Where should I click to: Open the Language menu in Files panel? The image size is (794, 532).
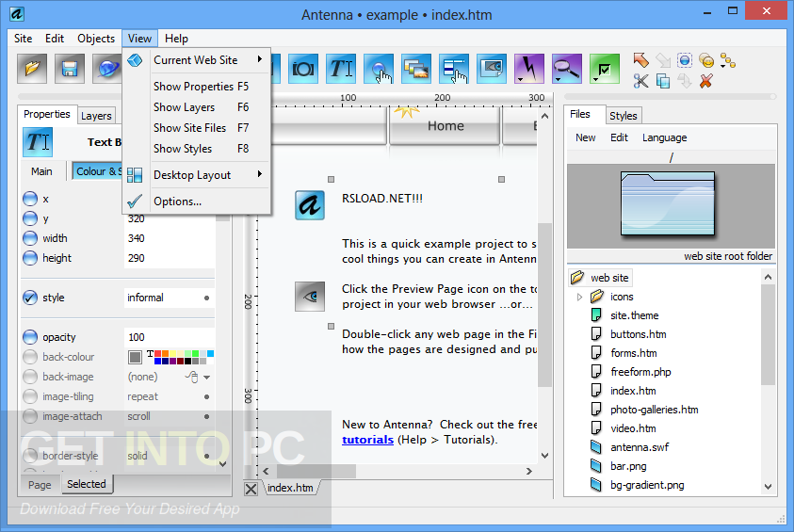click(664, 137)
